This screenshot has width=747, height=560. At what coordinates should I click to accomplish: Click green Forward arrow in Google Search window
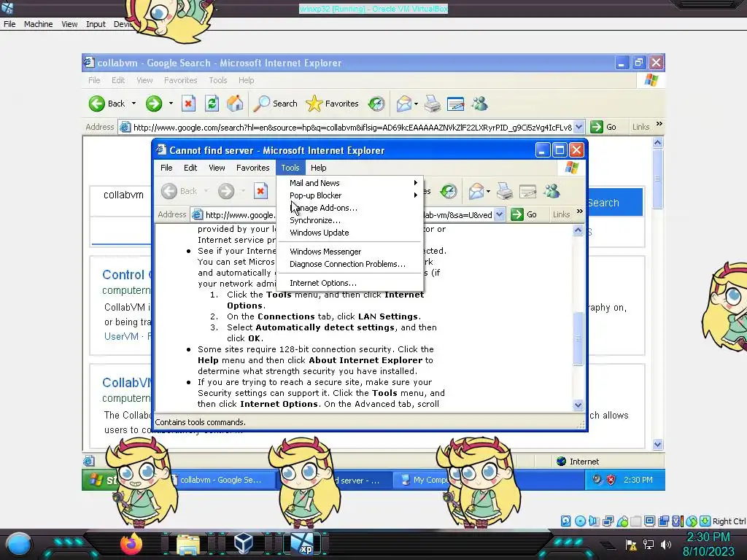154,104
